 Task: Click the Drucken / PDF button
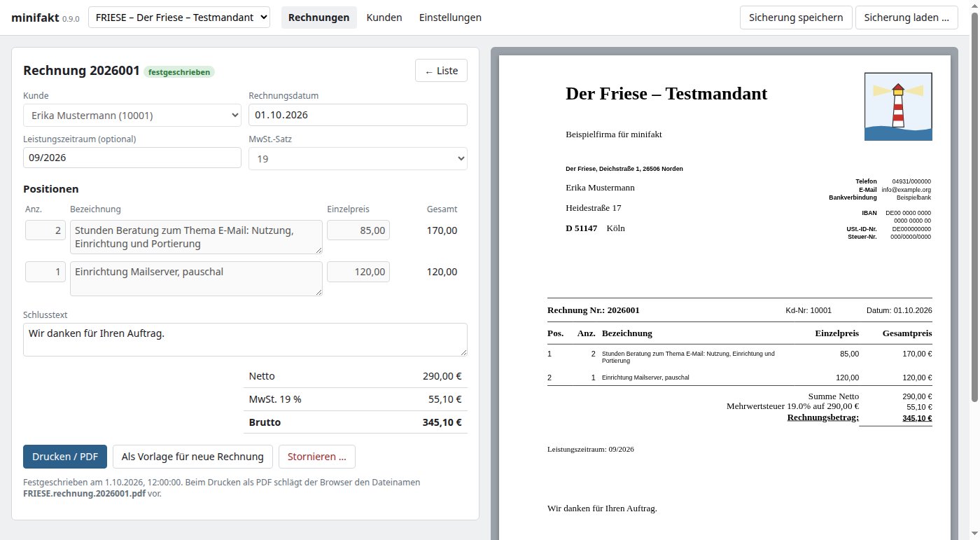[x=65, y=457]
